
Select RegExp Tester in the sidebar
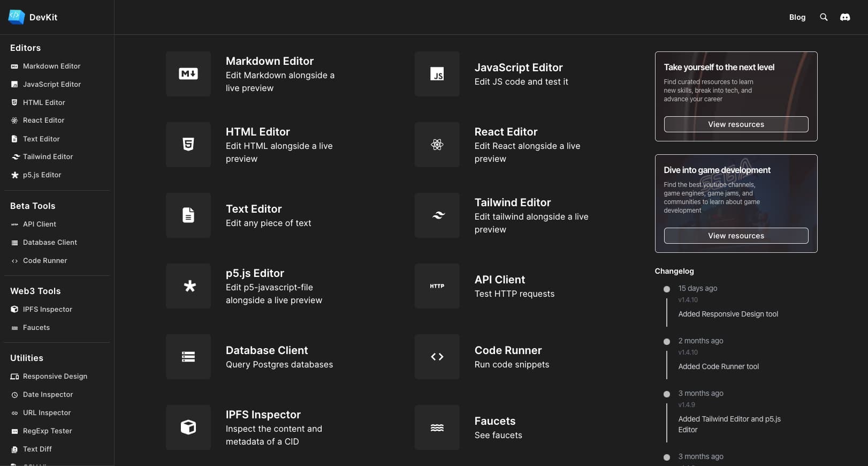point(47,431)
